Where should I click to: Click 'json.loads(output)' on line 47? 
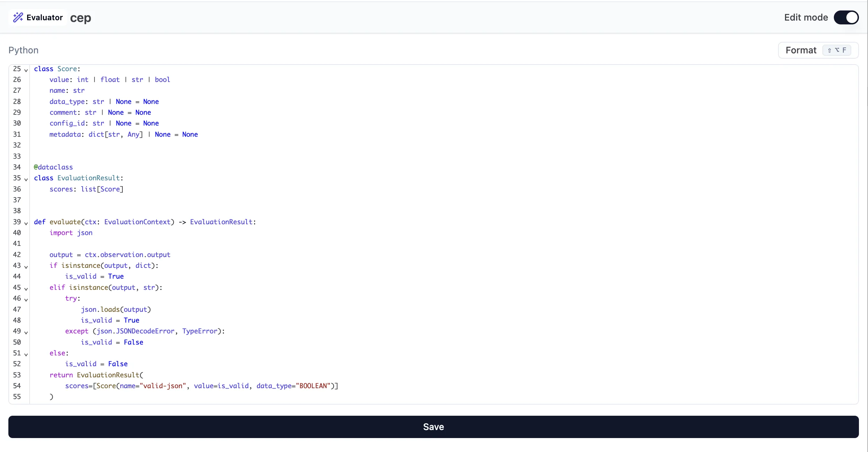click(116, 309)
